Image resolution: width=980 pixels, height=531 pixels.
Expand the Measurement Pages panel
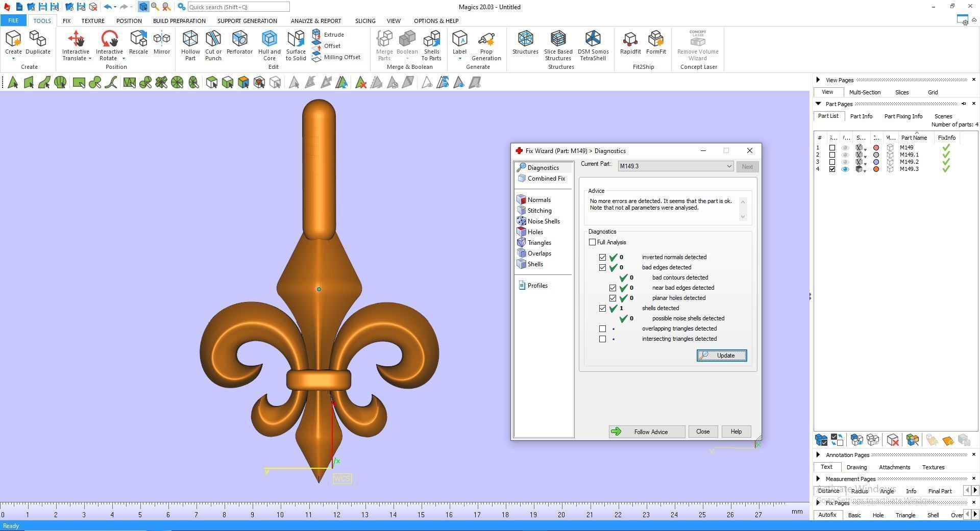point(818,478)
